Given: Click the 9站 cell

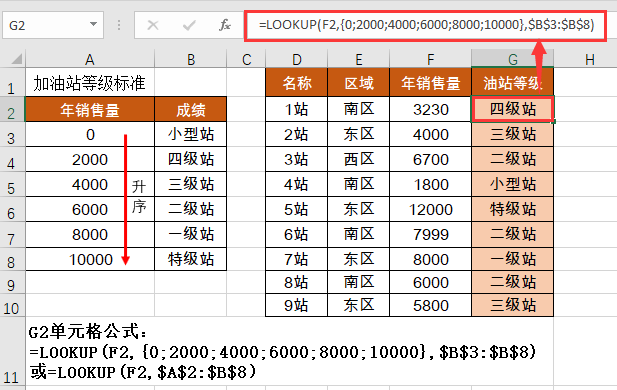Looking at the screenshot, I should 296,305.
